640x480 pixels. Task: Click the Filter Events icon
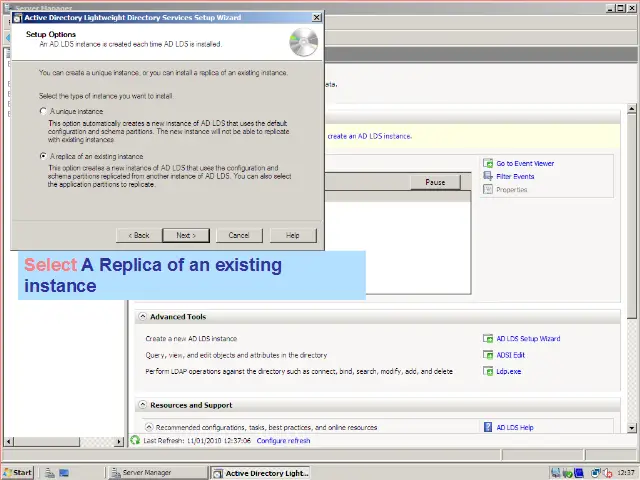pyautogui.click(x=488, y=176)
